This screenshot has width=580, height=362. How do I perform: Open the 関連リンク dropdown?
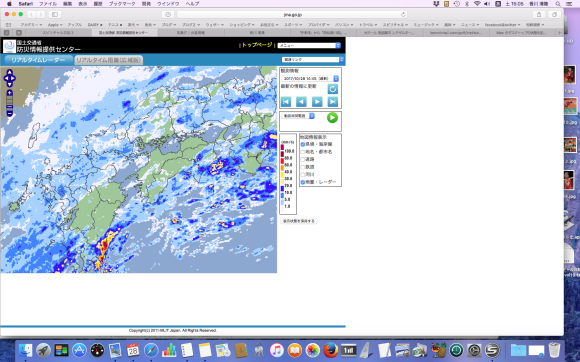[x=313, y=60]
